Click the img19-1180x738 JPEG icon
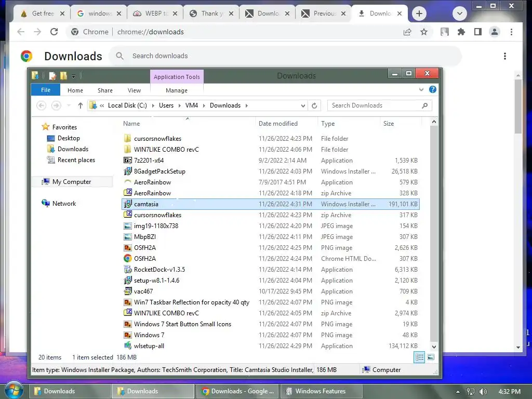Image resolution: width=532 pixels, height=399 pixels. (x=128, y=226)
